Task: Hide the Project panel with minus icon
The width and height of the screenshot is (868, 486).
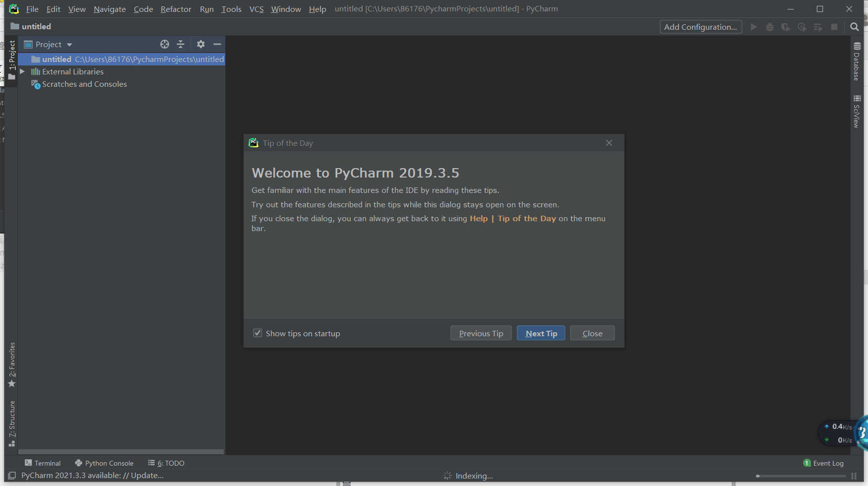Action: tap(217, 44)
